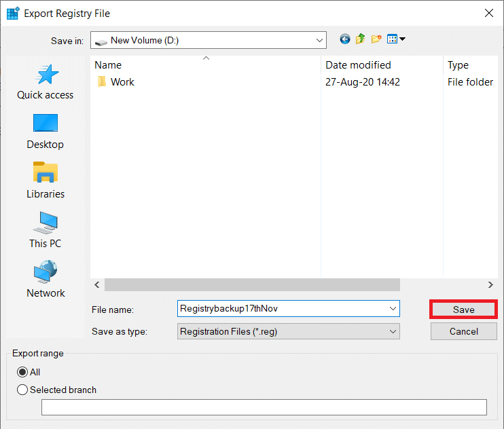504x429 pixels.
Task: Click the horizontal scrollbar in file list
Action: (251, 285)
